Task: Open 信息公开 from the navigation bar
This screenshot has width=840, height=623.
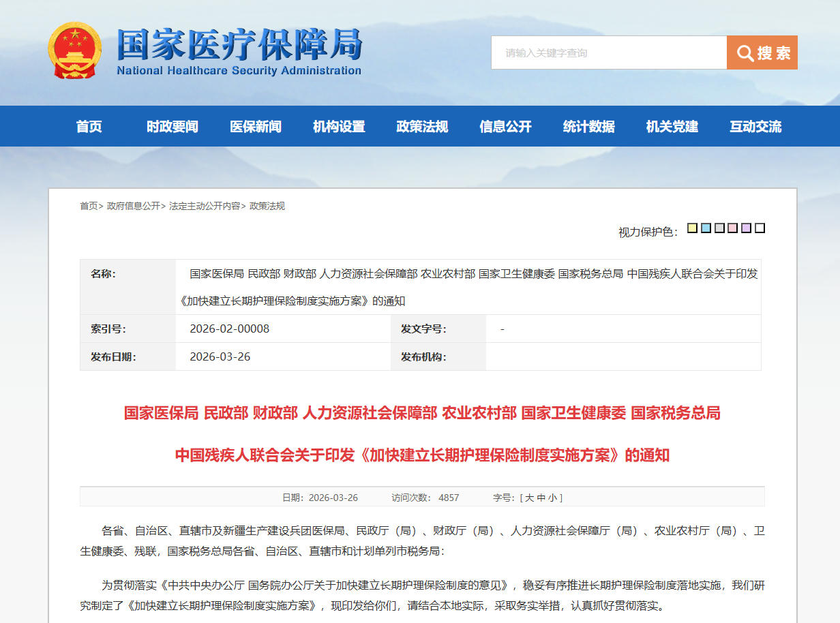Action: point(505,126)
